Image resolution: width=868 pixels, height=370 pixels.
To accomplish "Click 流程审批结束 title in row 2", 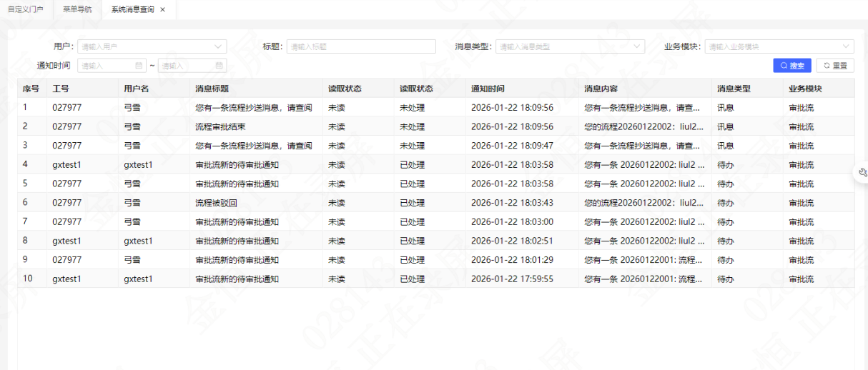I will click(x=220, y=126).
